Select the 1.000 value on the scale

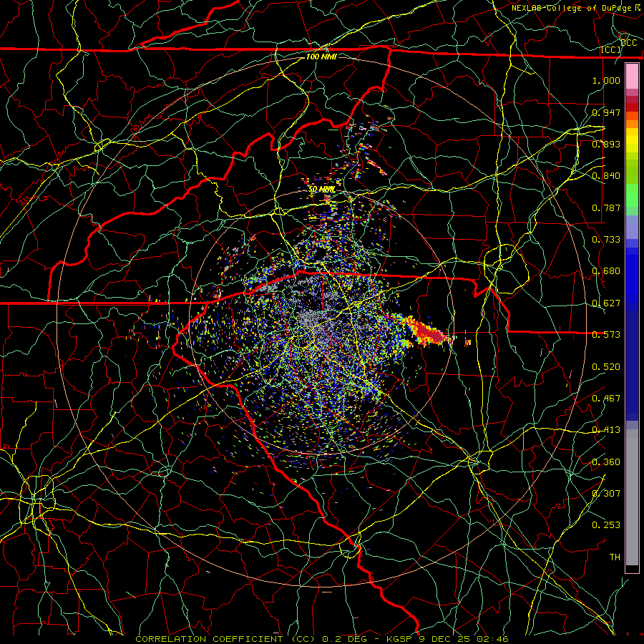pos(606,80)
